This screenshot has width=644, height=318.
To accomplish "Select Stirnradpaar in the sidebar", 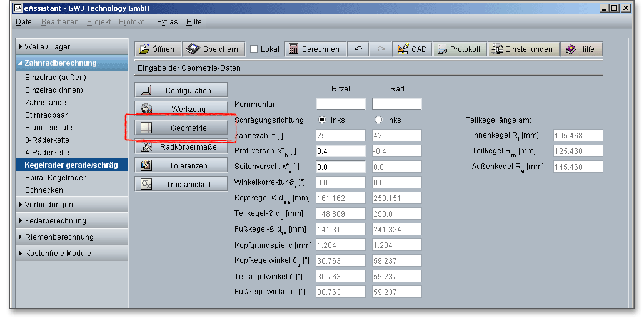I will coord(46,115).
